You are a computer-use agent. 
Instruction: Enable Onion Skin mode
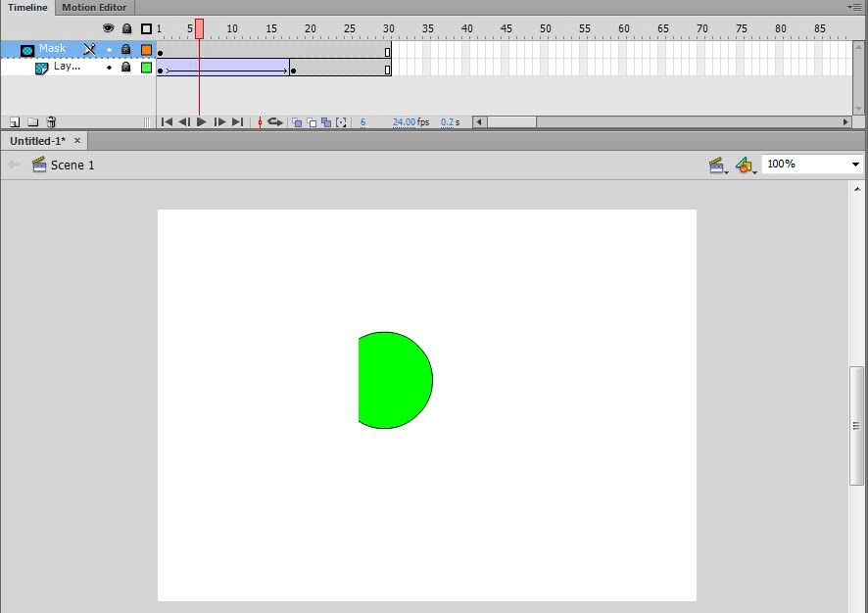[296, 121]
